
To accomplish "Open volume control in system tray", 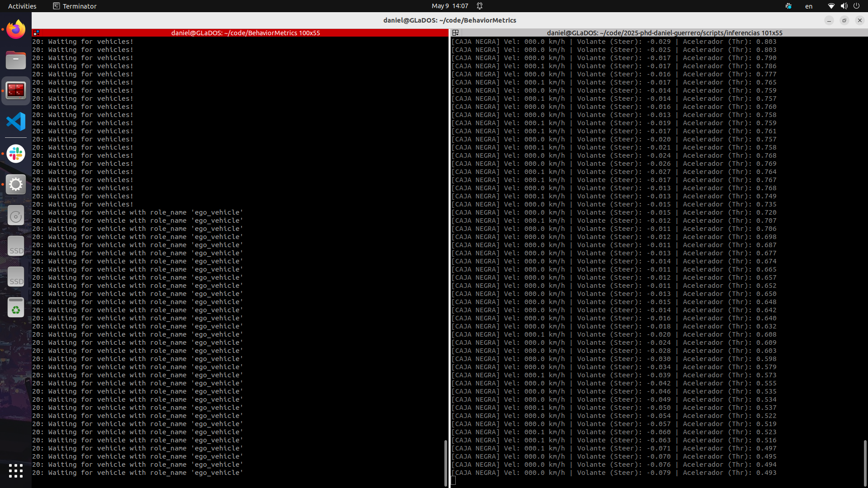I will [x=844, y=6].
